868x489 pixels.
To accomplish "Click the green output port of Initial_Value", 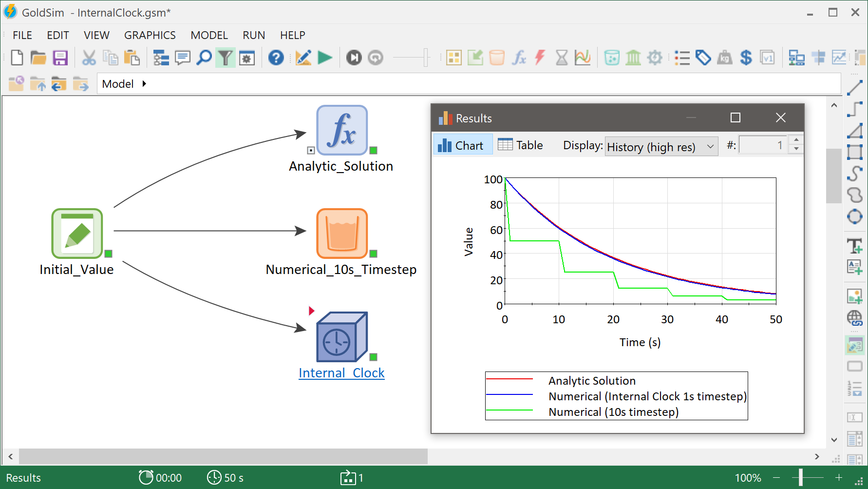I will point(109,254).
